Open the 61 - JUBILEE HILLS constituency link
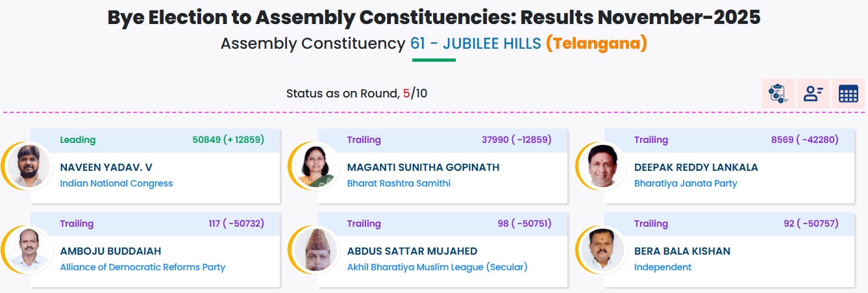This screenshot has height=293, width=868. (x=475, y=44)
